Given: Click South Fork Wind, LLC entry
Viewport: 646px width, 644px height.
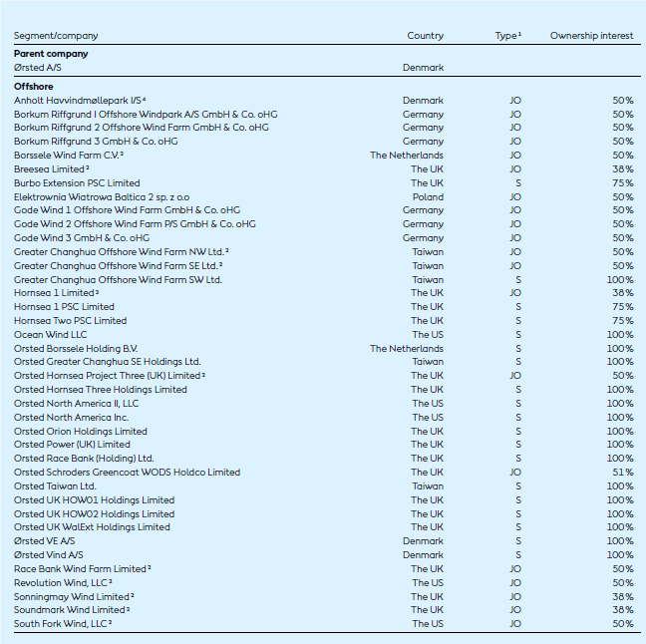Looking at the screenshot, I should pos(62,624).
